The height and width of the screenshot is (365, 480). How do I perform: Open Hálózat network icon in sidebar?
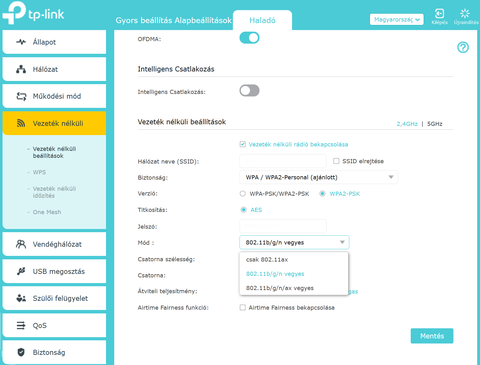[x=21, y=69]
